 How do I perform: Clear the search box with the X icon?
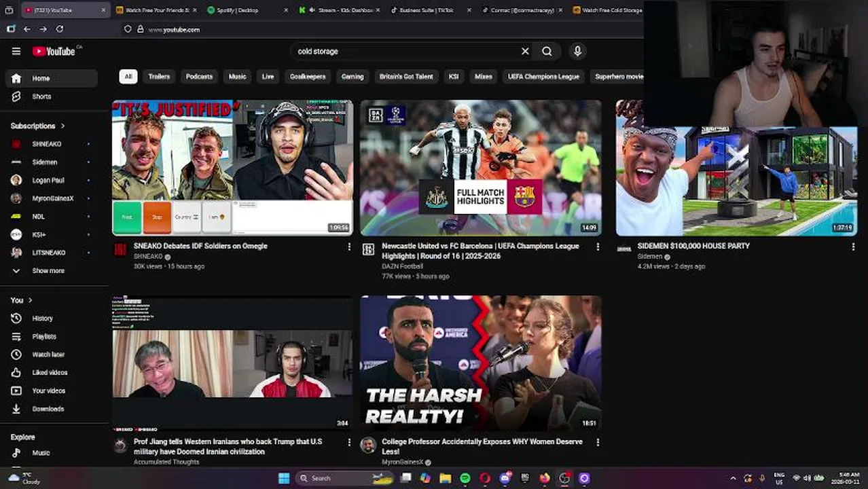click(525, 51)
